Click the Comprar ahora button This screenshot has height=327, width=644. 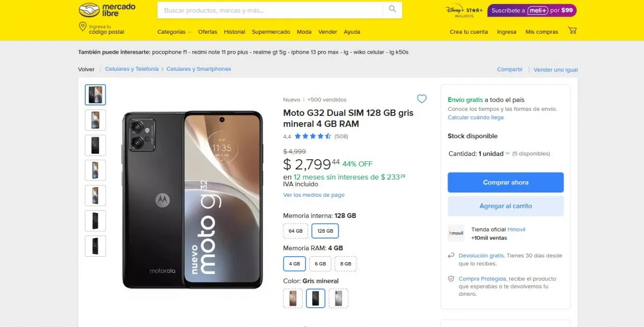(x=506, y=182)
